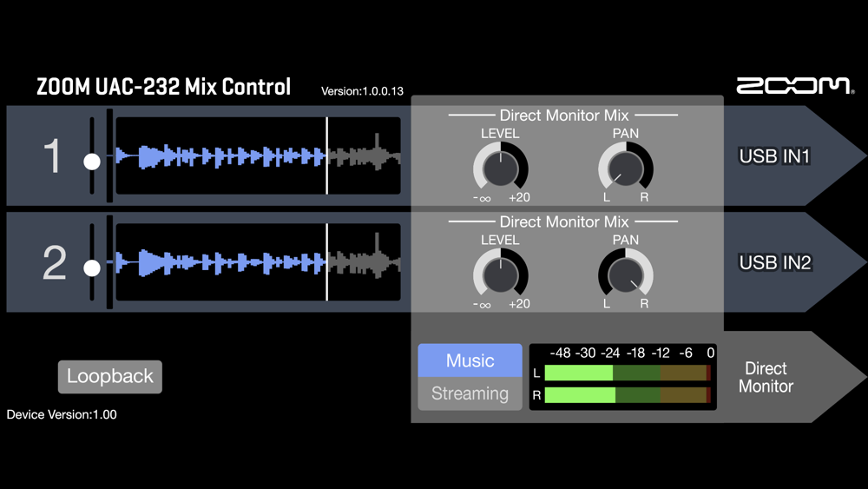Click the ZOOM logo
868x489 pixels.
pos(795,86)
